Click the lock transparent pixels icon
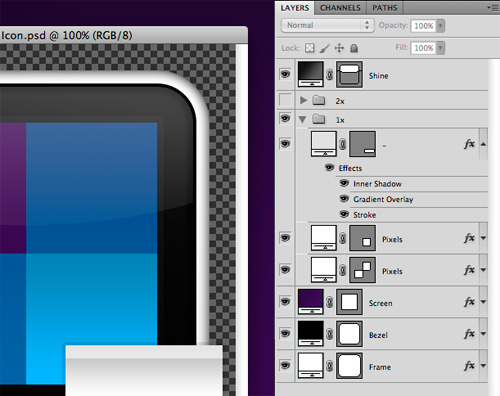 [x=309, y=48]
